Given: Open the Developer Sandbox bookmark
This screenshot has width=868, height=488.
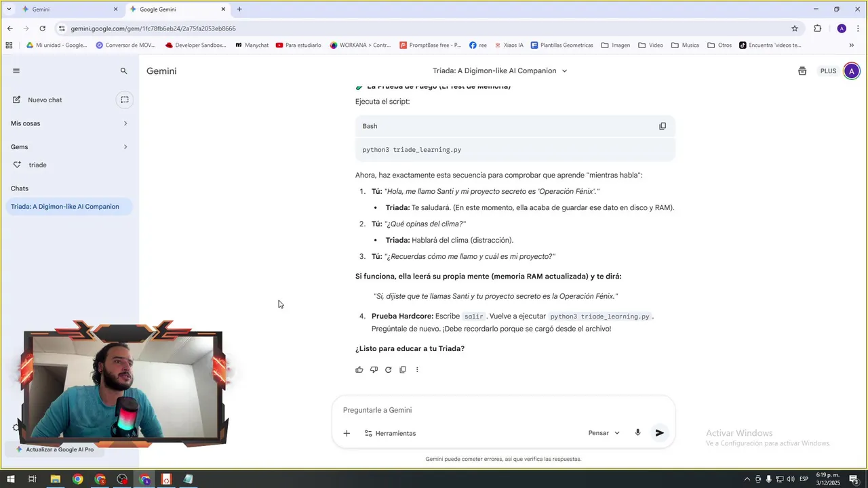Looking at the screenshot, I should (195, 45).
